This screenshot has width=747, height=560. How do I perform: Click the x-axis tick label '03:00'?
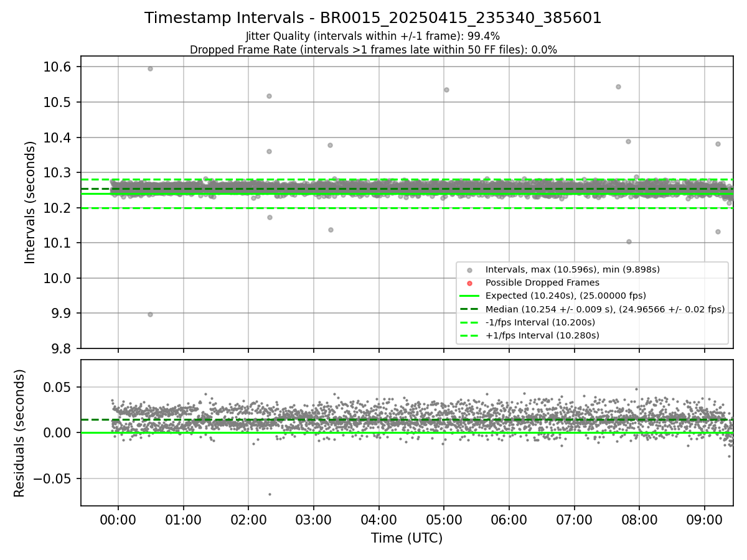314,520
